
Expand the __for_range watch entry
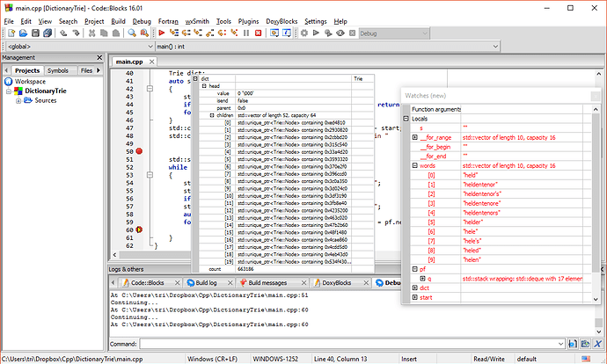(x=414, y=137)
